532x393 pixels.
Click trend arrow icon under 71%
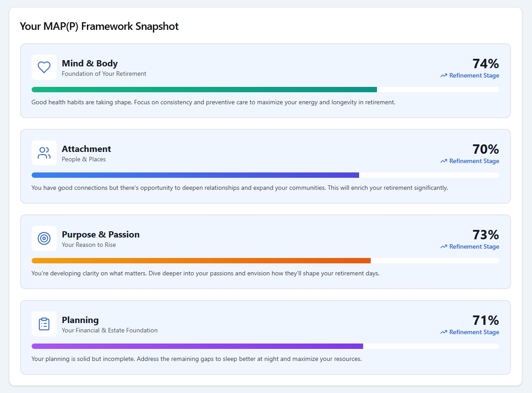click(x=443, y=332)
